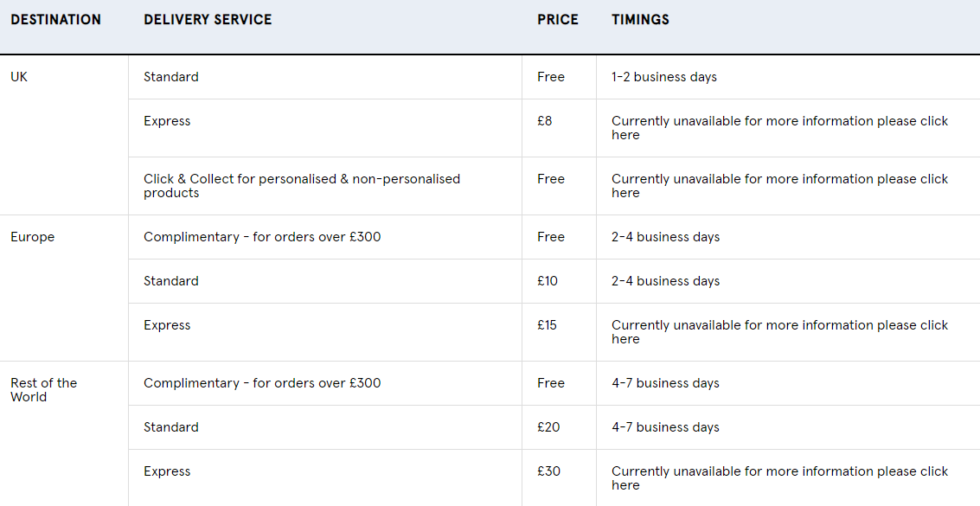The height and width of the screenshot is (506, 980).
Task: Click the £15 price cell
Action: click(x=547, y=325)
